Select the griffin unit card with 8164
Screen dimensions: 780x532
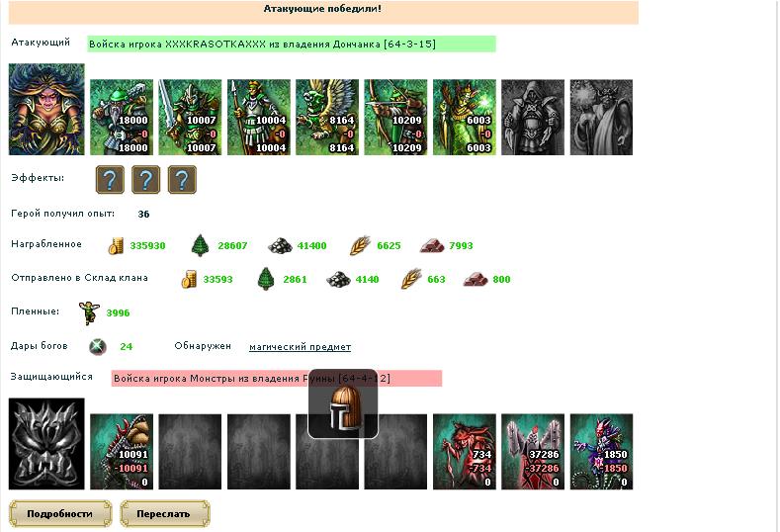point(327,117)
